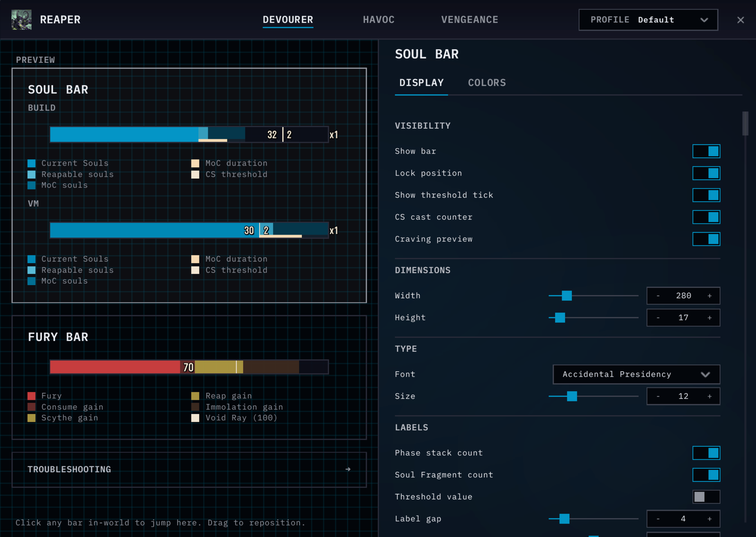Click the Current Souls color swatch under BUILD

31,163
